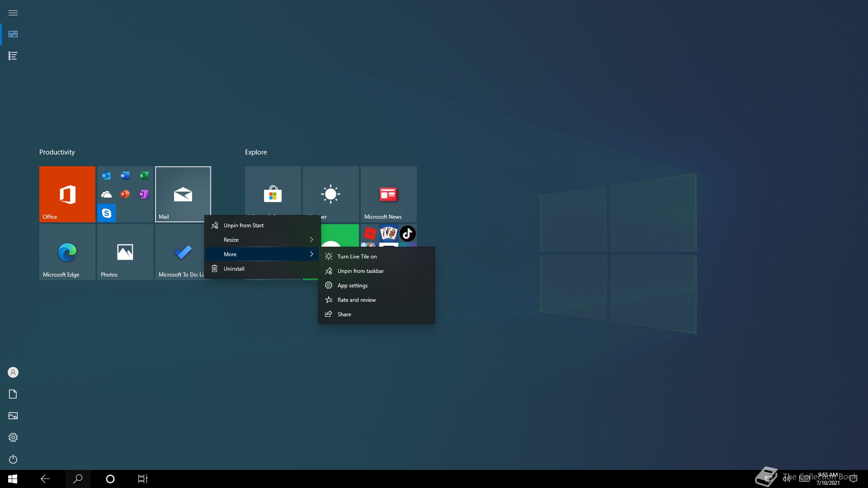Select Rate and review
868x488 pixels.
click(x=377, y=300)
